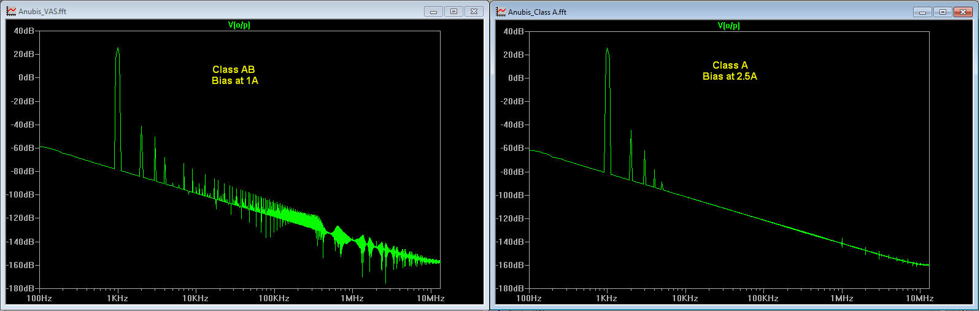Screen dimensions: 980x311
Task: Click the 10MHz axis label in the Class A plot
Action: coord(920,299)
